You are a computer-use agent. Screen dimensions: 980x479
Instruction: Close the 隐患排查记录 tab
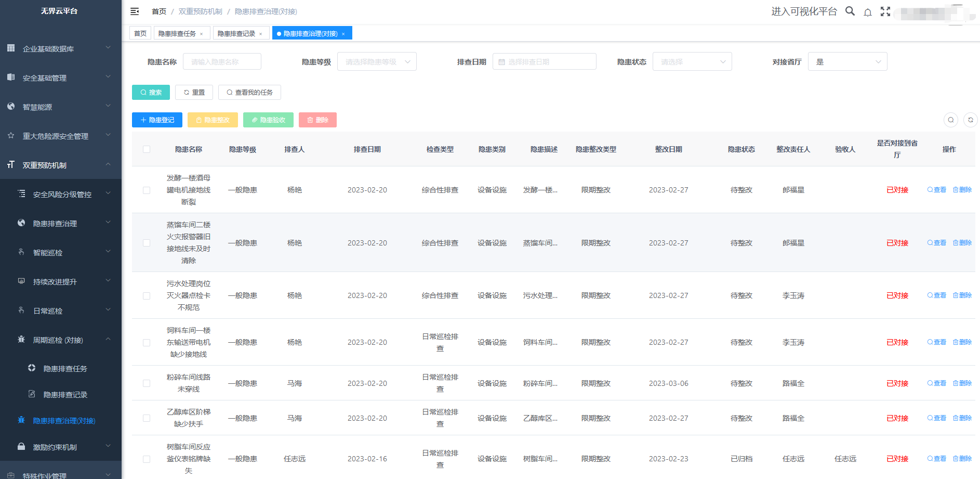pos(261,34)
